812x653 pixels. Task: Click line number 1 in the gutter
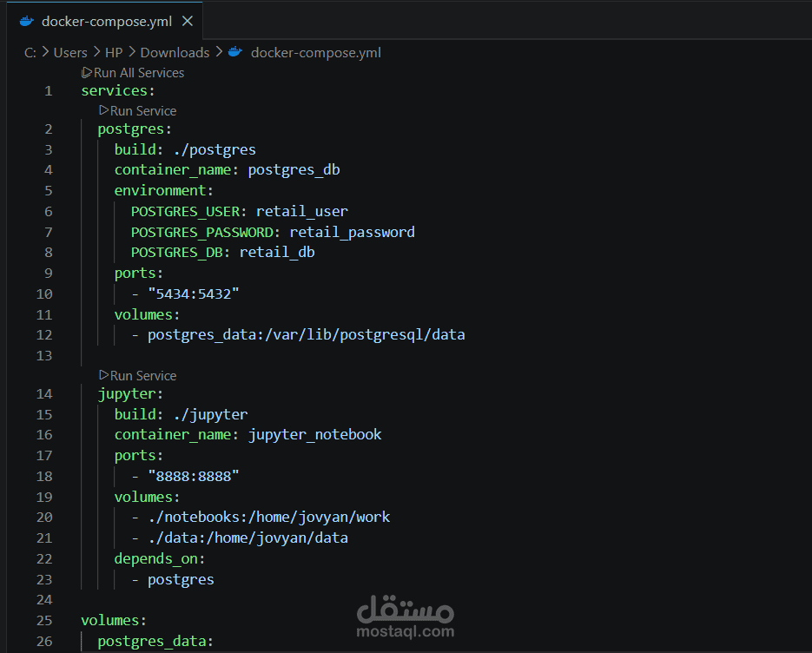[x=48, y=91]
